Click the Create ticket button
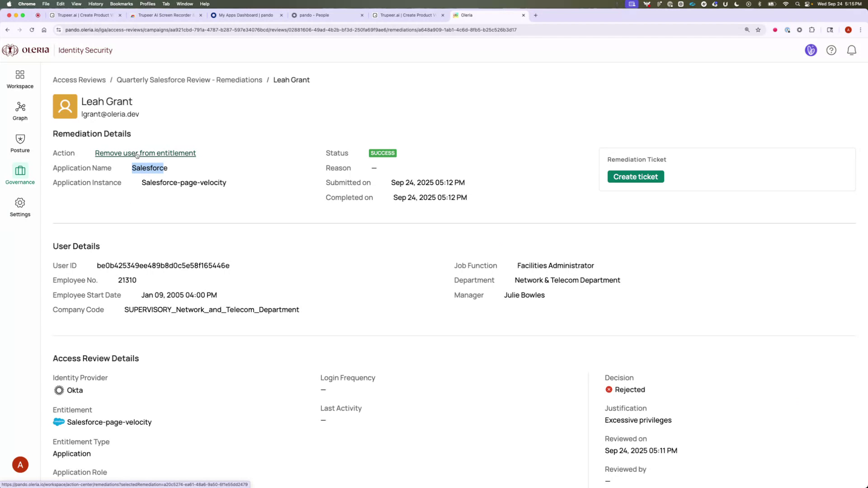This screenshot has height=488, width=868. point(636,176)
